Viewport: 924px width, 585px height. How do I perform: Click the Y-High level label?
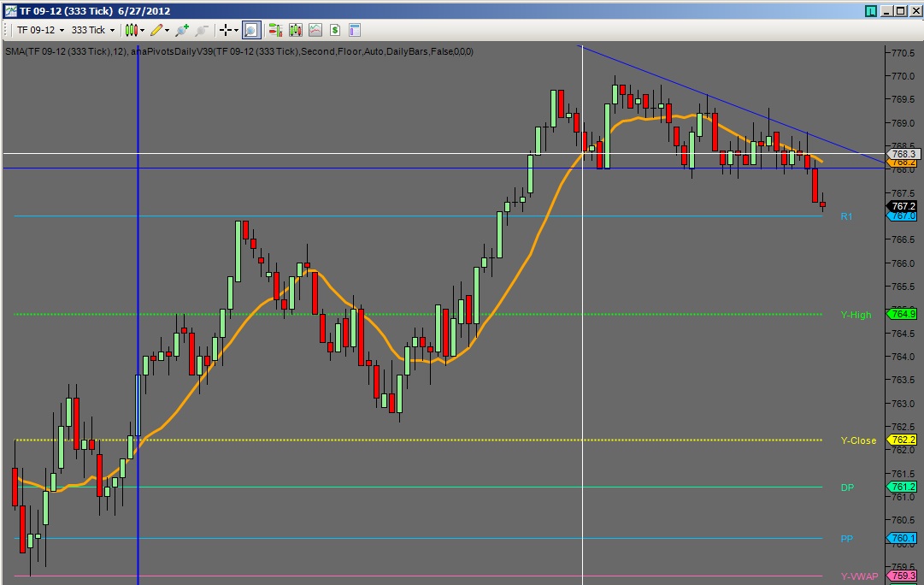pos(856,315)
